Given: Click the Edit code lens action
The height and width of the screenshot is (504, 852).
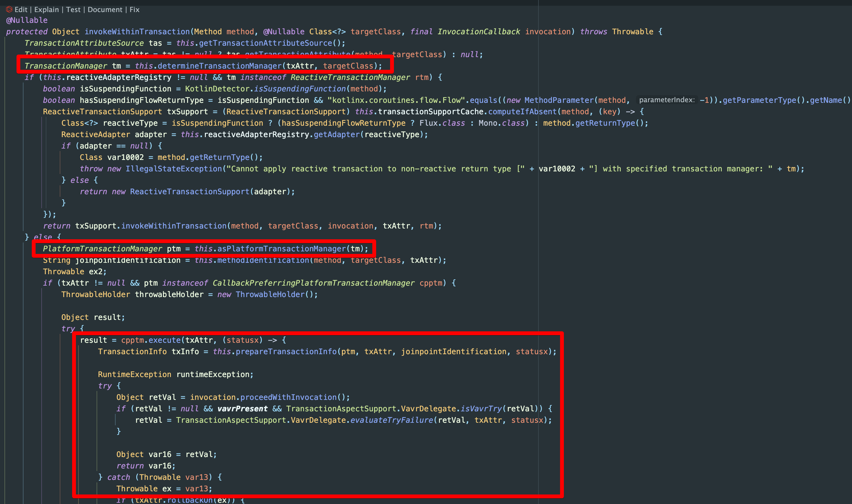Looking at the screenshot, I should tap(21, 10).
